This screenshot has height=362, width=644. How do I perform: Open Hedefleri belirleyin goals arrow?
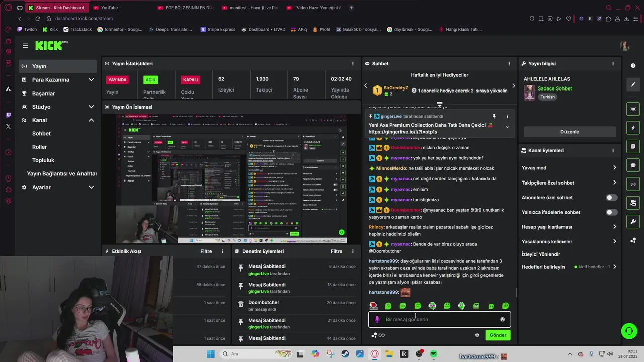click(x=614, y=267)
